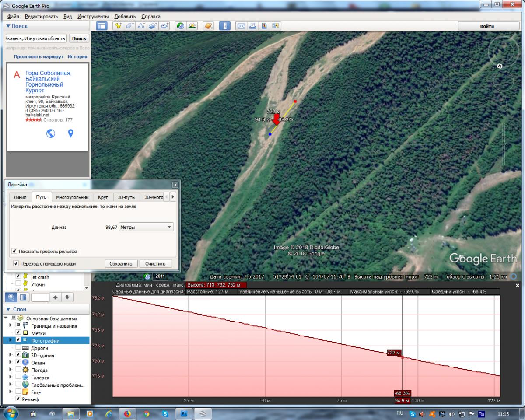Click the 94.9 м marker on profile
The height and width of the screenshot is (420, 525).
pos(402,400)
